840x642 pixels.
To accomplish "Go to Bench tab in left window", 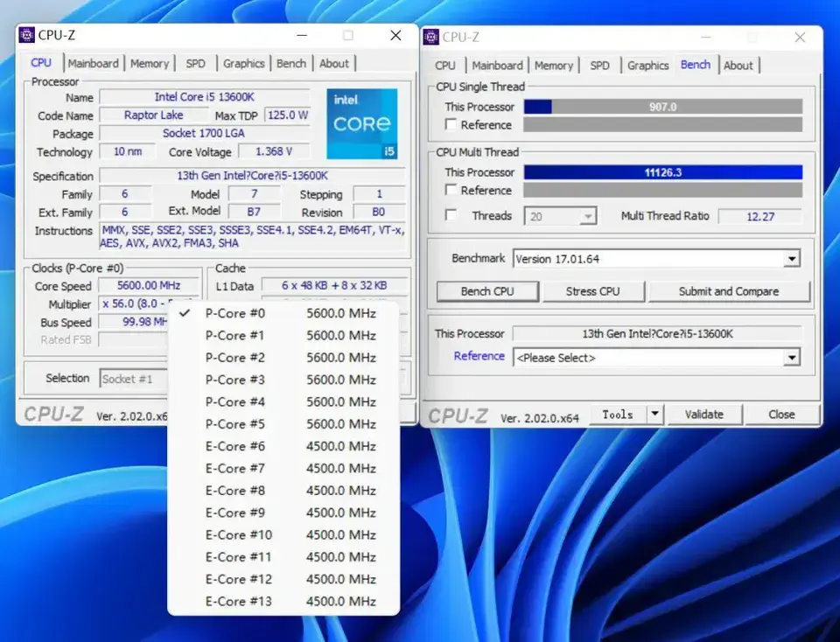I will tap(291, 63).
